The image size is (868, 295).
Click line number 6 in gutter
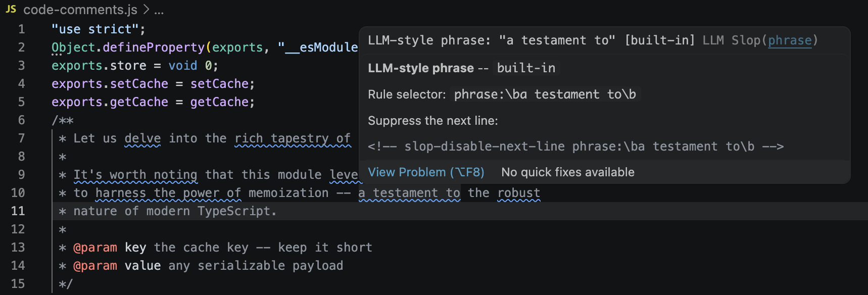coord(21,120)
